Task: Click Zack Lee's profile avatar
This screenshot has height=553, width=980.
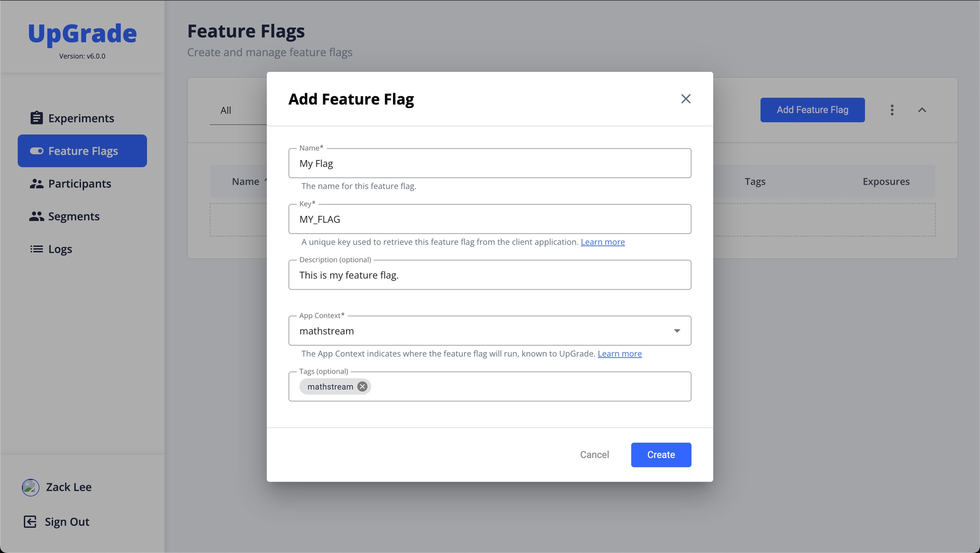Action: coord(31,487)
